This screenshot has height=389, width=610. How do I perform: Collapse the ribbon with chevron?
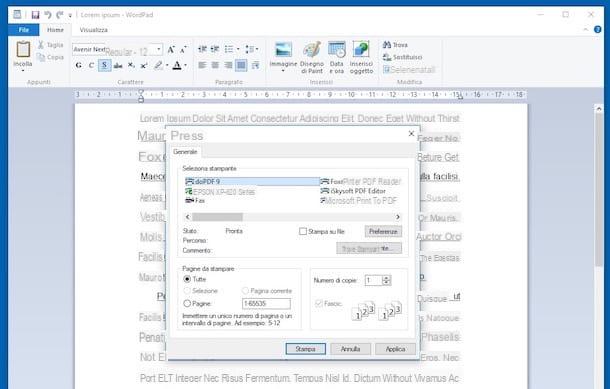(x=585, y=30)
